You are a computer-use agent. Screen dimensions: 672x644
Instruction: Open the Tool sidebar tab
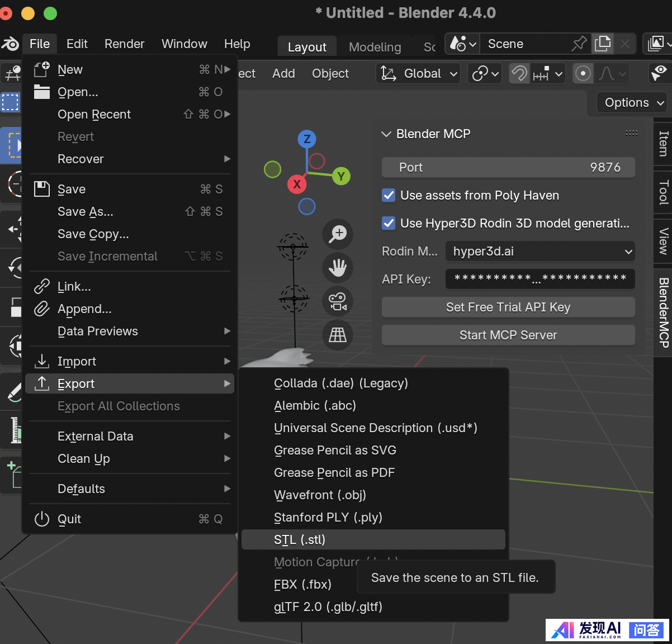(663, 192)
